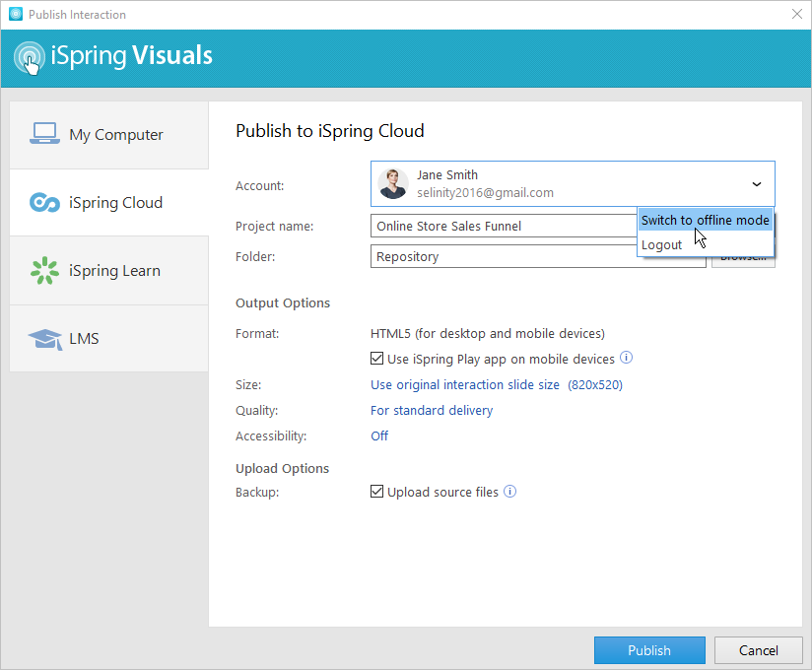The width and height of the screenshot is (812, 670).
Task: Click the selinity2016@gmail.com account text
Action: pos(485,192)
